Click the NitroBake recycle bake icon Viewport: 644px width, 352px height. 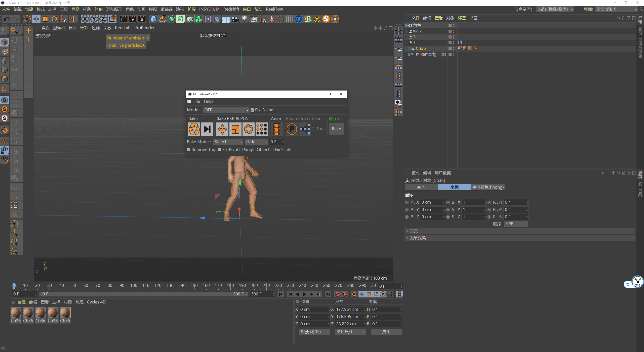(194, 129)
